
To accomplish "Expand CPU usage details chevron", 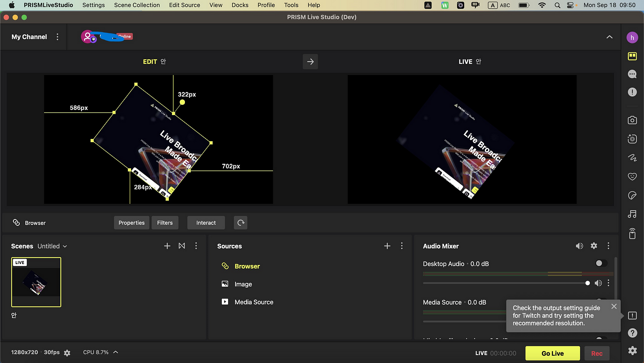I will click(x=115, y=352).
